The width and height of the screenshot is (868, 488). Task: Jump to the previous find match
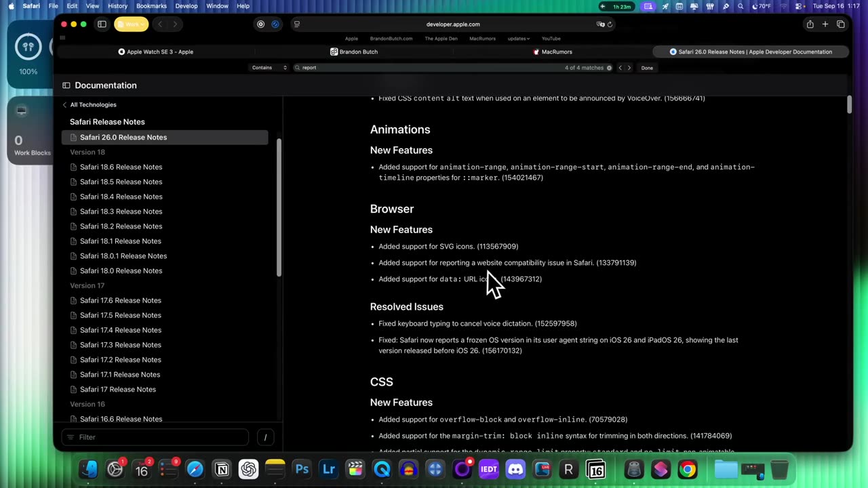(620, 68)
